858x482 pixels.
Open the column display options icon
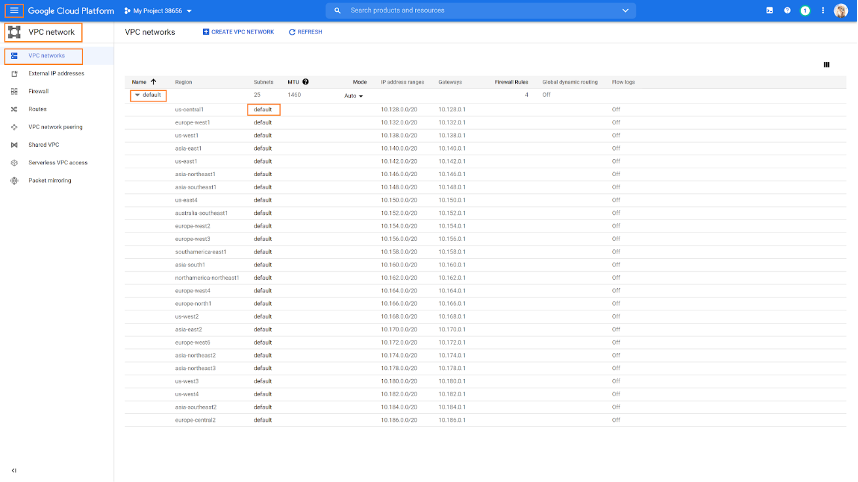pyautogui.click(x=827, y=64)
